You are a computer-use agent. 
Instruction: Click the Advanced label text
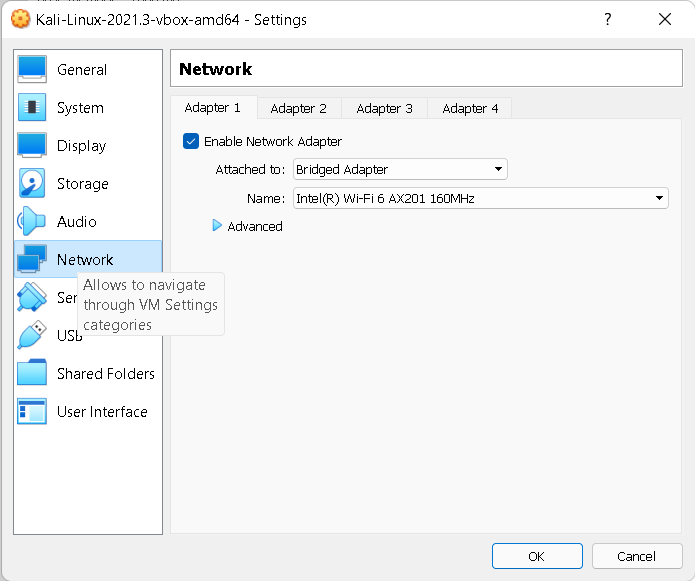pyautogui.click(x=255, y=226)
